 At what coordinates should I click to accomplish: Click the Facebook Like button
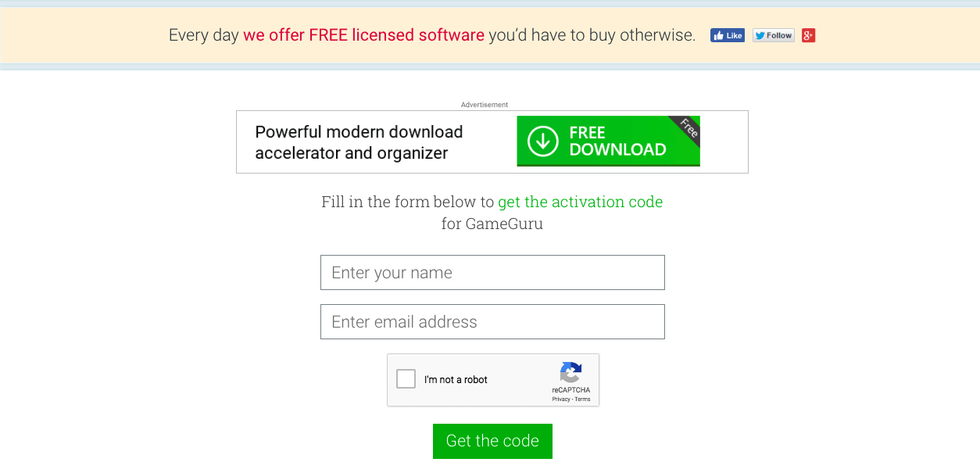point(727,35)
